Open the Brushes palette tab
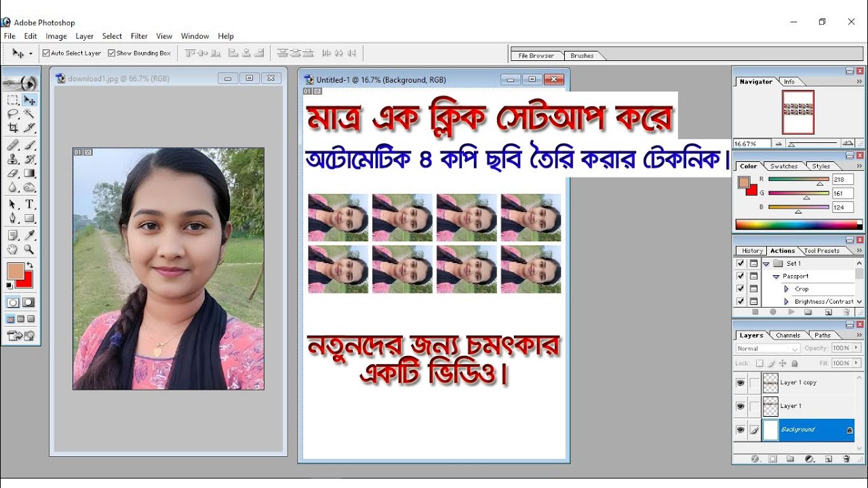 [x=583, y=56]
